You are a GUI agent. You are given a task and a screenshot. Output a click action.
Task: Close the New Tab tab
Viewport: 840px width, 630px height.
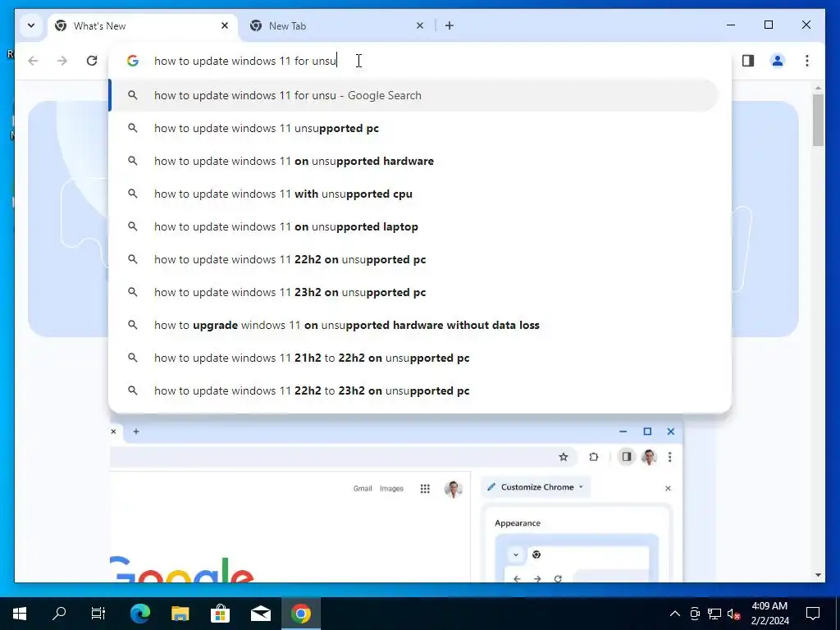[x=419, y=25]
